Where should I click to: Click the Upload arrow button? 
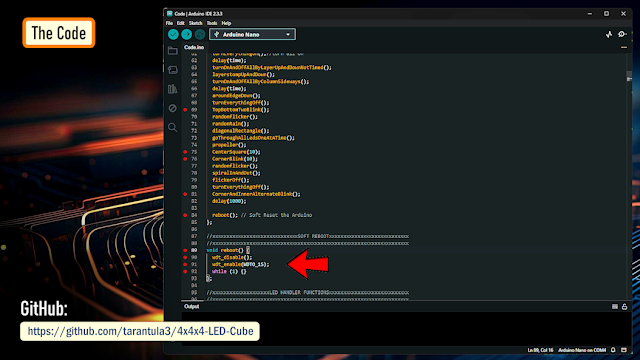coord(187,34)
